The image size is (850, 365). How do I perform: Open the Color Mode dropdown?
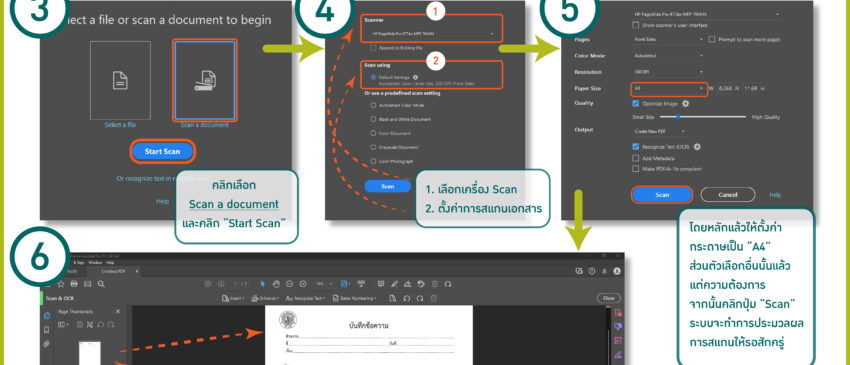point(668,56)
